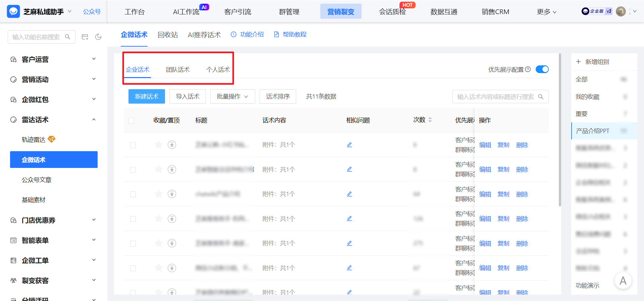644x301 pixels.
Task: Check the first table row checkbox
Action: [133, 145]
